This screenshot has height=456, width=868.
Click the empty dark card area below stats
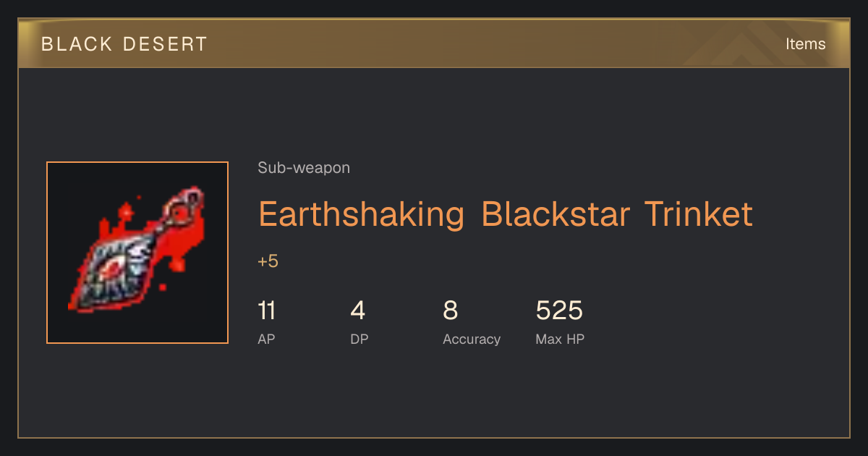(434, 394)
